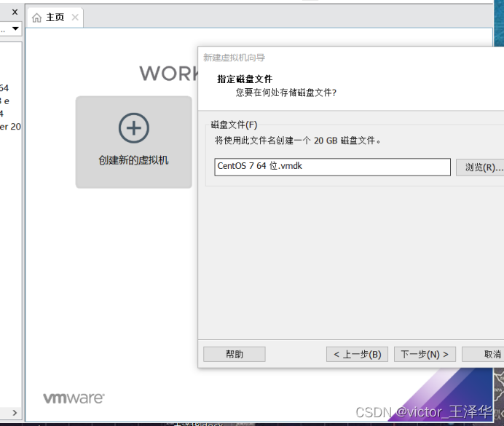Close the 主页 tab
504x426 pixels.
tap(75, 17)
